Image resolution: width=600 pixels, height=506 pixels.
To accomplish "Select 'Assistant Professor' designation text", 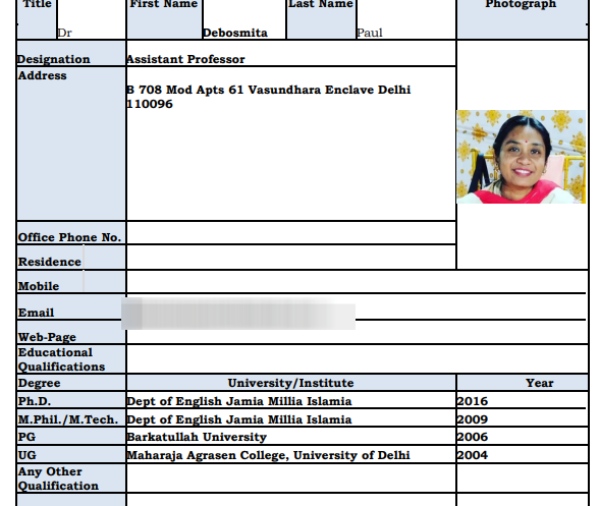I will tap(186, 59).
